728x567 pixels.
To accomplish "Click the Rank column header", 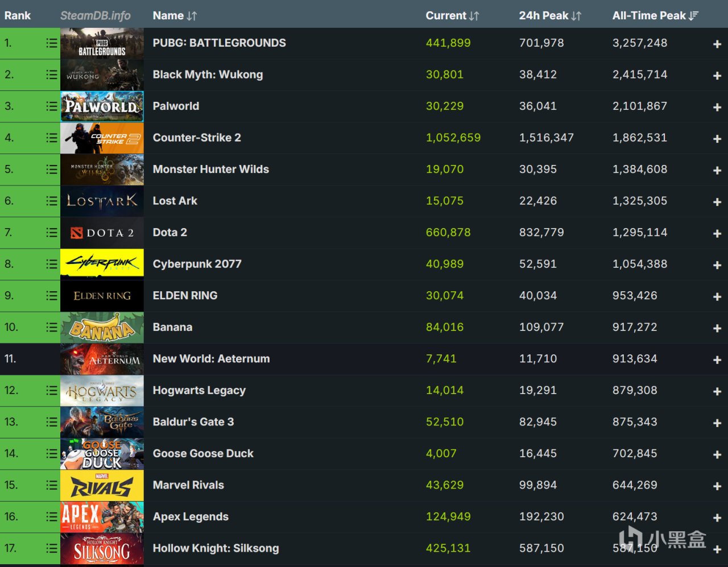I will [18, 15].
